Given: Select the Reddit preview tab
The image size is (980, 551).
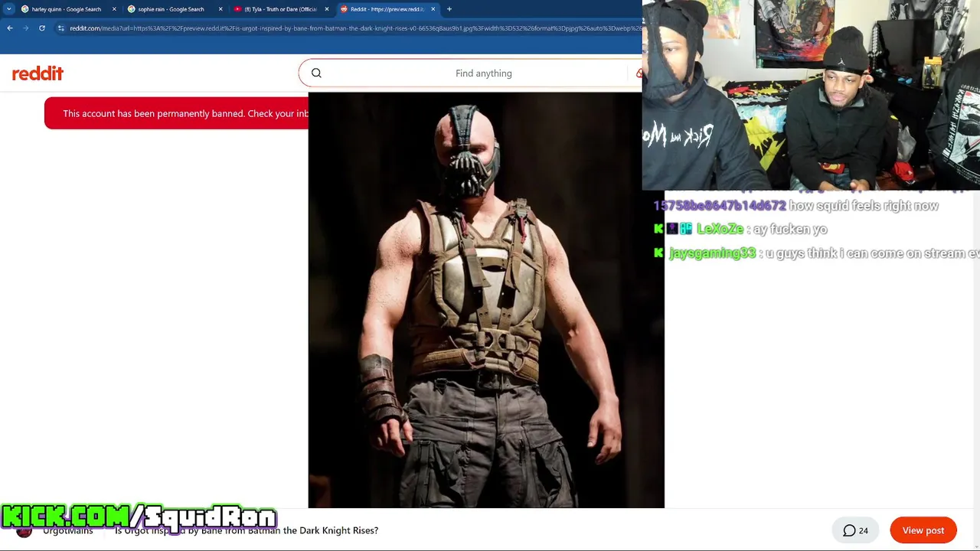Looking at the screenshot, I should pos(387,9).
